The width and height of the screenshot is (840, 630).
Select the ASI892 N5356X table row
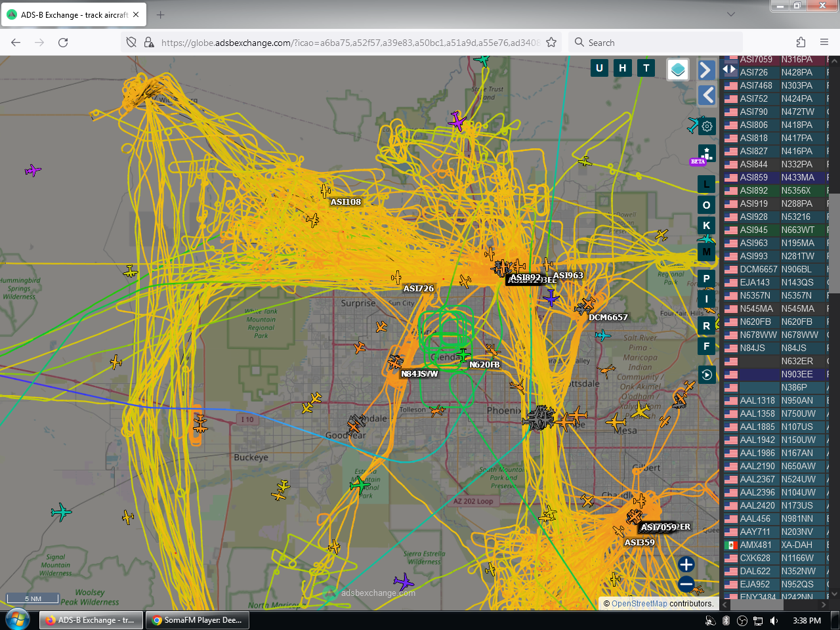click(775, 190)
